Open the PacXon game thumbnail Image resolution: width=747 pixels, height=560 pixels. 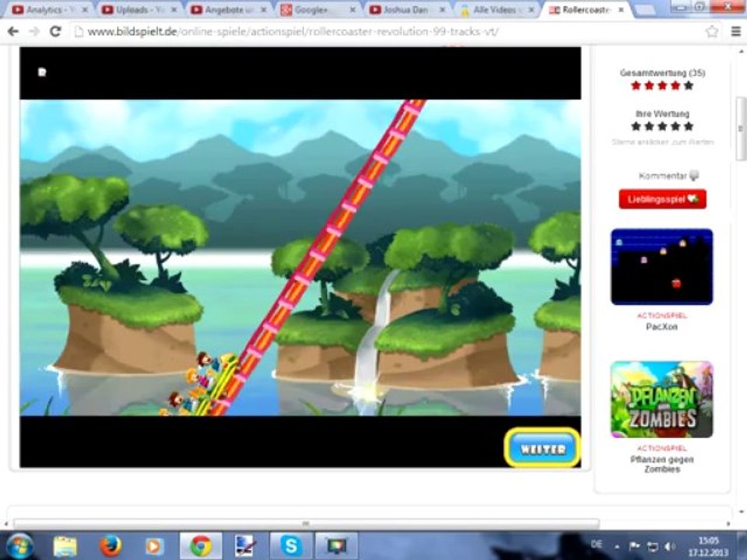click(661, 267)
